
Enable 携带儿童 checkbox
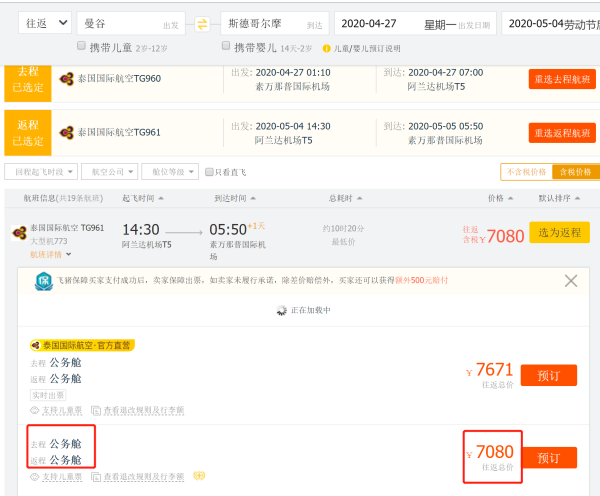click(x=81, y=46)
